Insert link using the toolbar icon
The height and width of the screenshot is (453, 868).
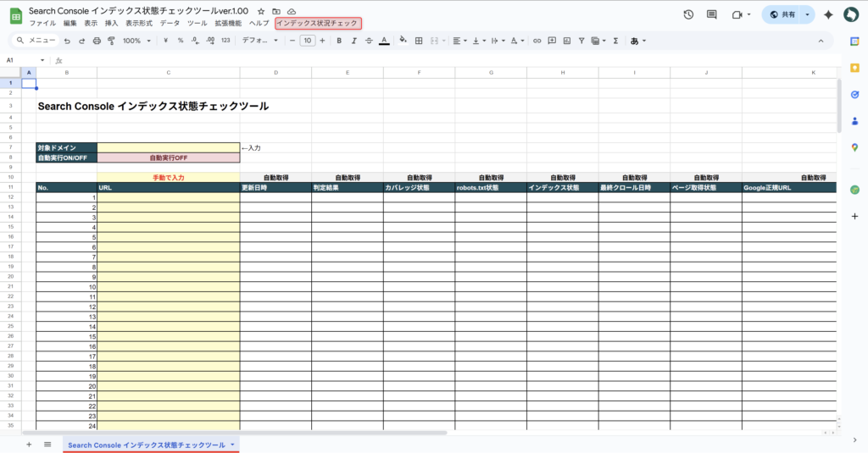pos(537,41)
